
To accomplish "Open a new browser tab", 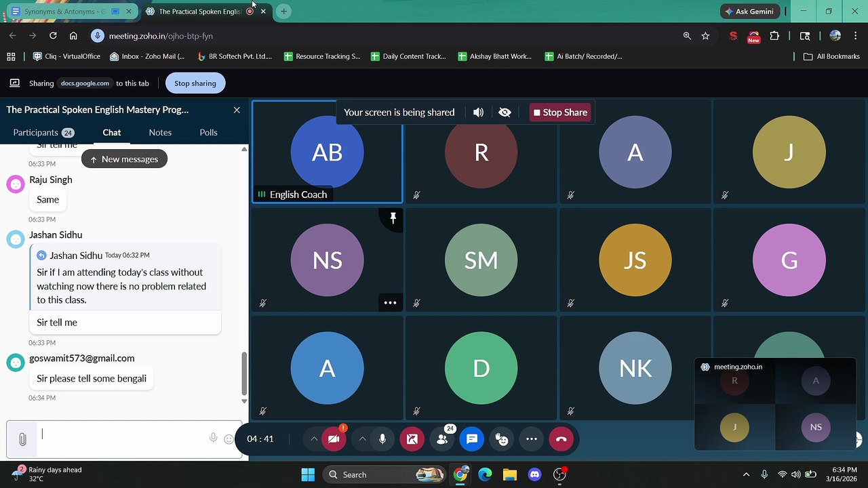I will 283,12.
